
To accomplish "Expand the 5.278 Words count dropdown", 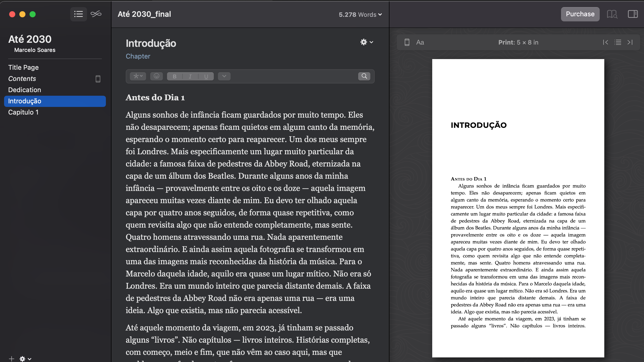I will (360, 15).
